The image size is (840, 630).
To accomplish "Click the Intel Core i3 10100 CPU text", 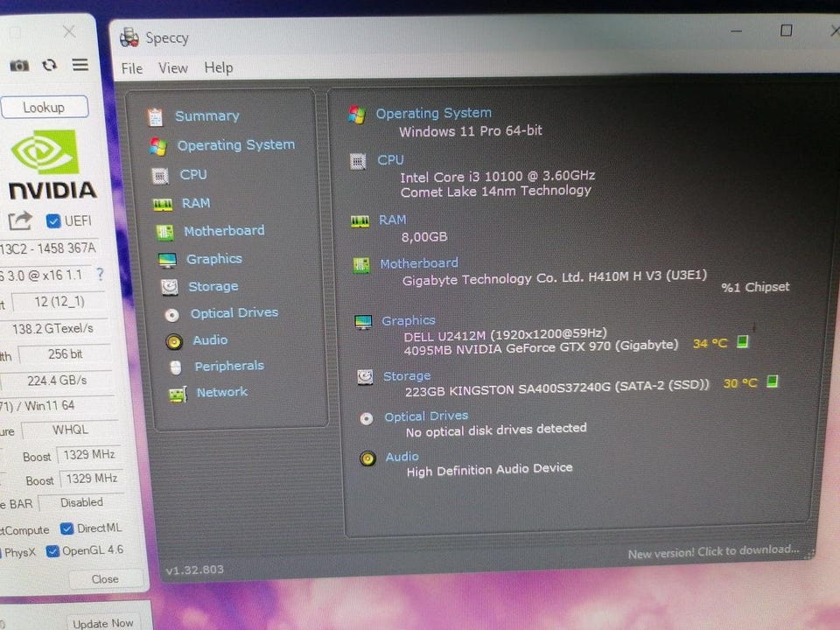I will [498, 176].
